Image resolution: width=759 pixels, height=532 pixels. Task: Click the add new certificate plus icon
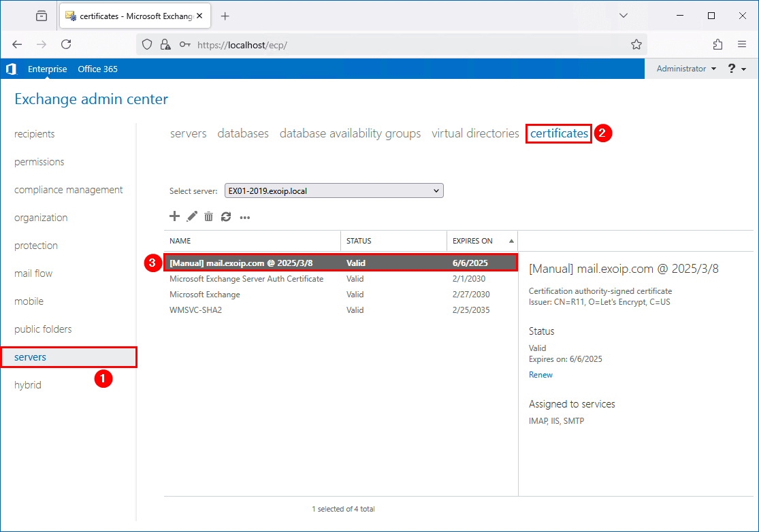175,216
